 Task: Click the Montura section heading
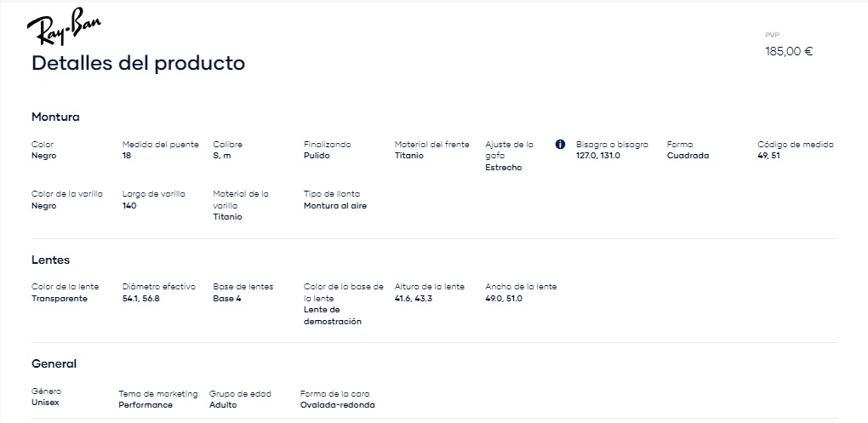coord(55,117)
